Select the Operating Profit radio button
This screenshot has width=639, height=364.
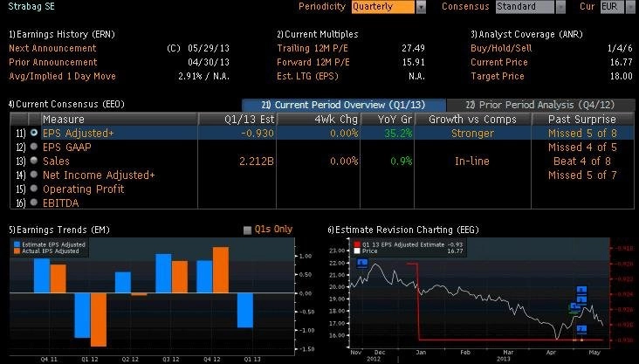(x=34, y=189)
